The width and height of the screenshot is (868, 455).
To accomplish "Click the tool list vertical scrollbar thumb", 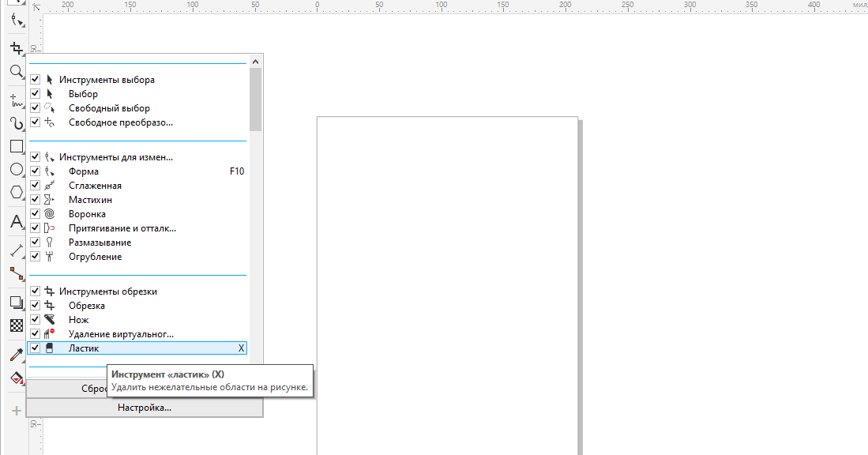I will (x=255, y=100).
